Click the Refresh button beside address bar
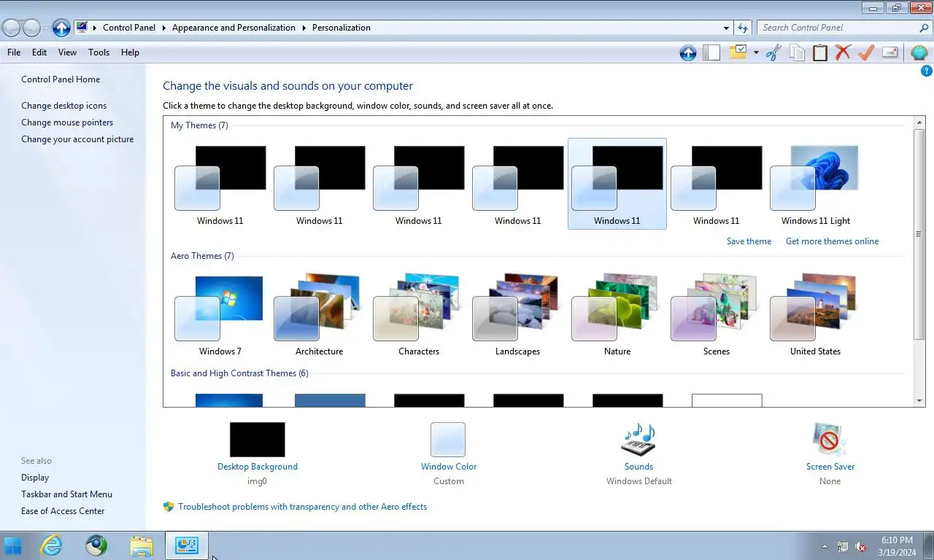Image resolution: width=934 pixels, height=560 pixels. (x=743, y=28)
